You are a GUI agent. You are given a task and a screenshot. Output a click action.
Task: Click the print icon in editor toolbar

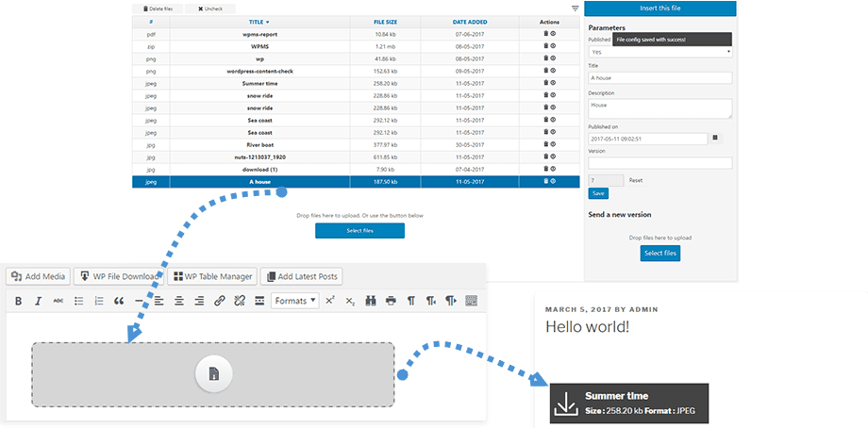[x=391, y=301]
